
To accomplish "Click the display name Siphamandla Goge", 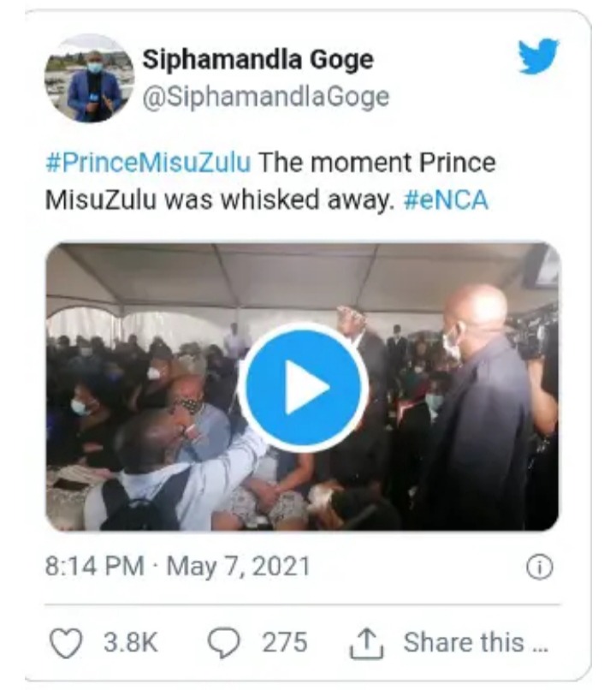I will (x=258, y=60).
